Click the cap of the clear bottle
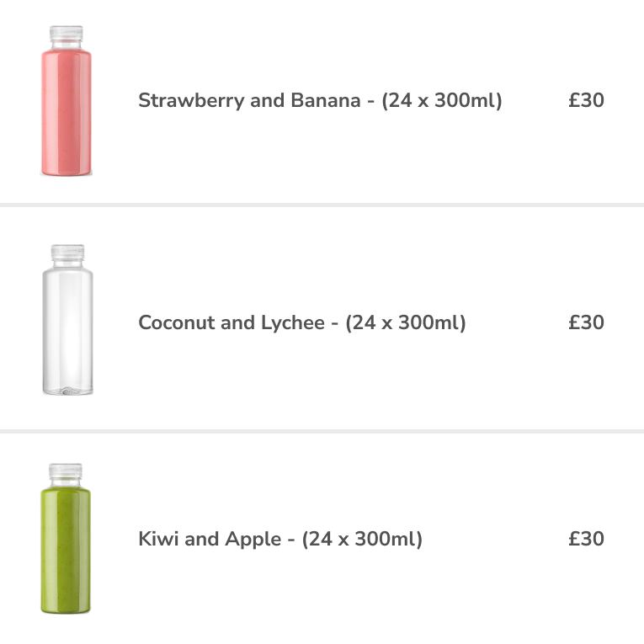The image size is (644, 644). click(68, 253)
